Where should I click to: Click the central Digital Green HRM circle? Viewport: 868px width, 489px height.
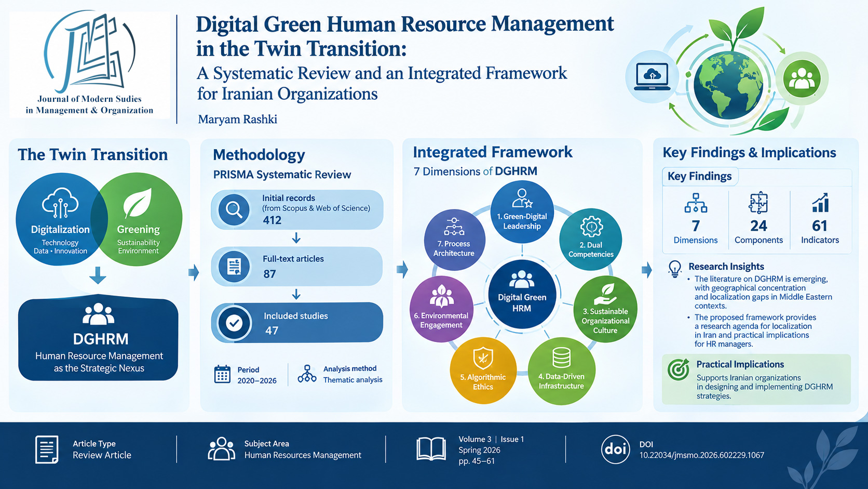pos(522,294)
